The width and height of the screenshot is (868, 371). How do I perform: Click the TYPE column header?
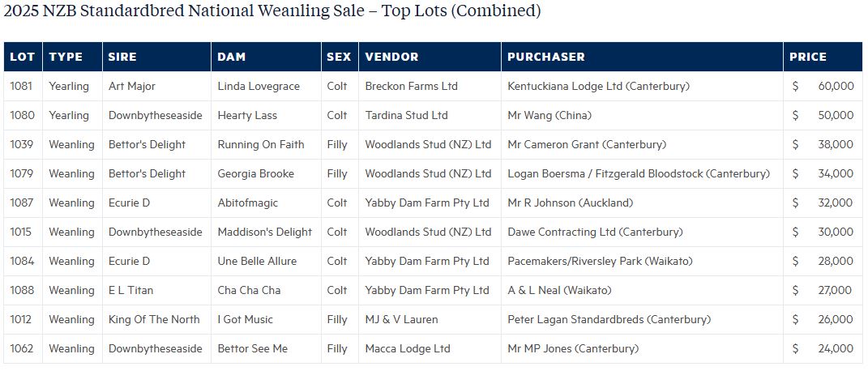(66, 57)
